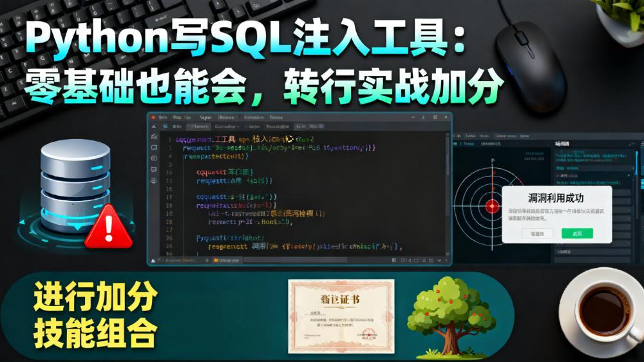Click the stacked database cylinder icon
The width and height of the screenshot is (644, 362).
pos(75,186)
